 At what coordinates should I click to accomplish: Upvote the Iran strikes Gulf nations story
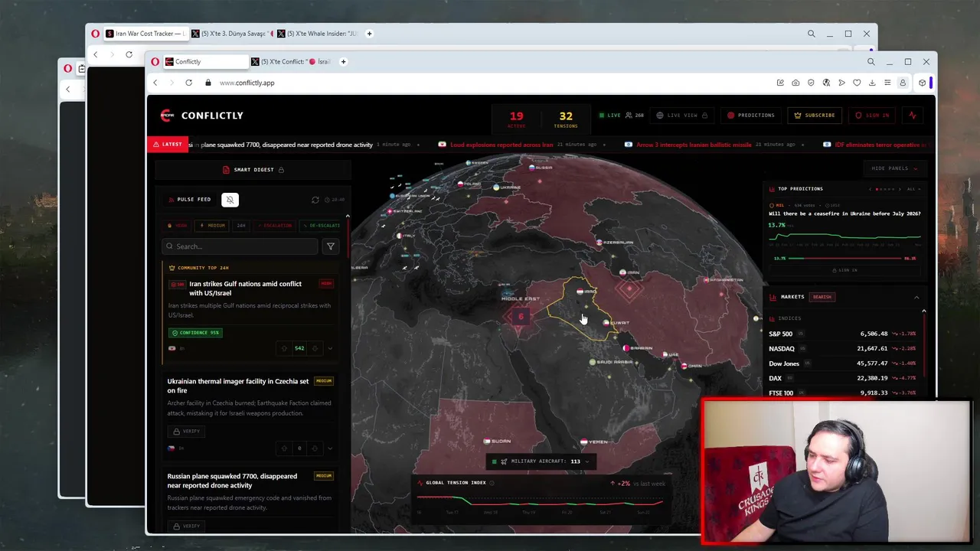(x=285, y=348)
